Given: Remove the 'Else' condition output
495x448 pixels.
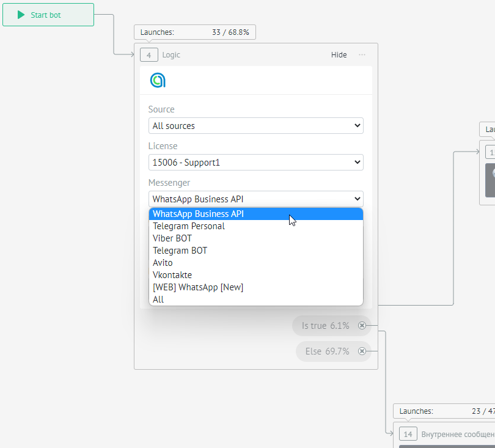Looking at the screenshot, I should pos(362,351).
